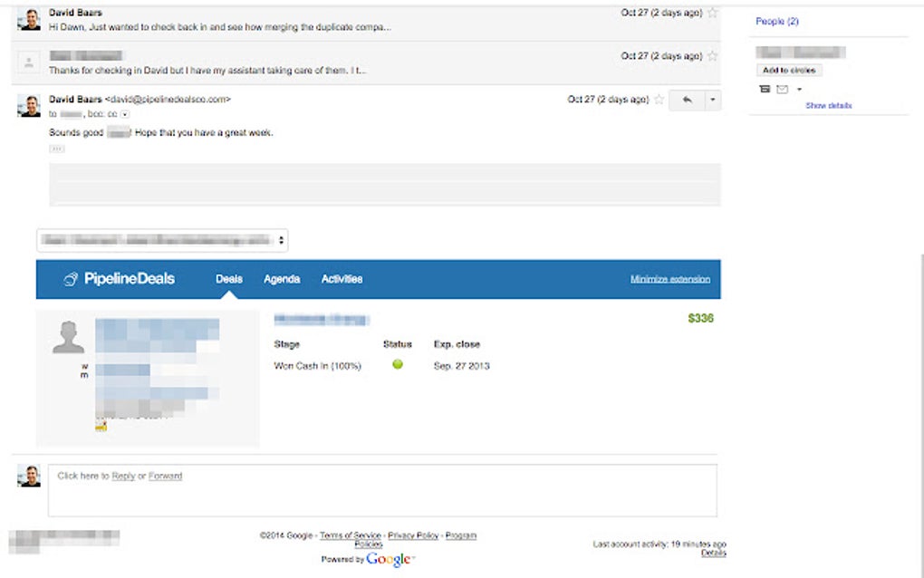Image resolution: width=924 pixels, height=578 pixels.
Task: Switch to the Activities tab
Action: (x=342, y=279)
